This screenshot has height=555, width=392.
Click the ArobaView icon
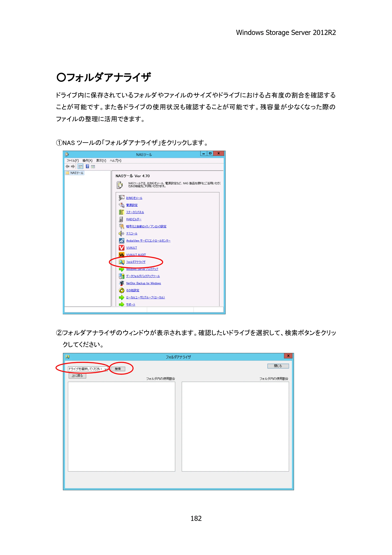pyautogui.click(x=122, y=241)
